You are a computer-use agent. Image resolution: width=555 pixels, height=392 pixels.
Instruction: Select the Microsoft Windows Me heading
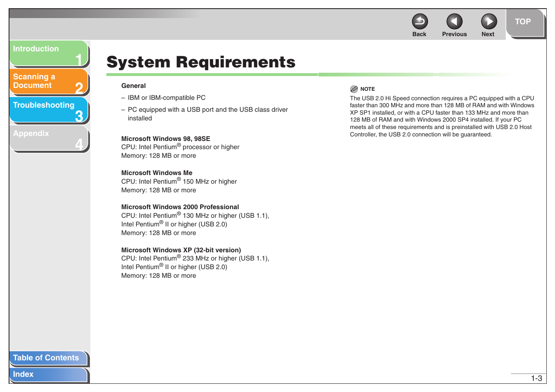click(x=157, y=173)
